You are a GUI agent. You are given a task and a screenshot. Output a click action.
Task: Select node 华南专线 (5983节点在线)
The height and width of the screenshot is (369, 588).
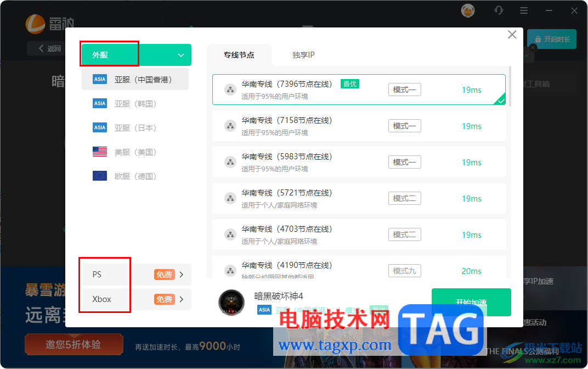(359, 162)
